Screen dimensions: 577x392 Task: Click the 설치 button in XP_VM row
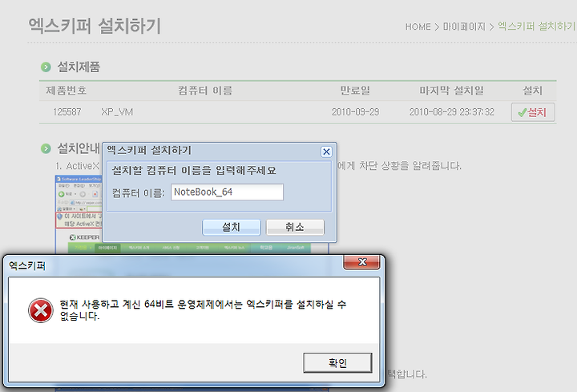(x=533, y=112)
